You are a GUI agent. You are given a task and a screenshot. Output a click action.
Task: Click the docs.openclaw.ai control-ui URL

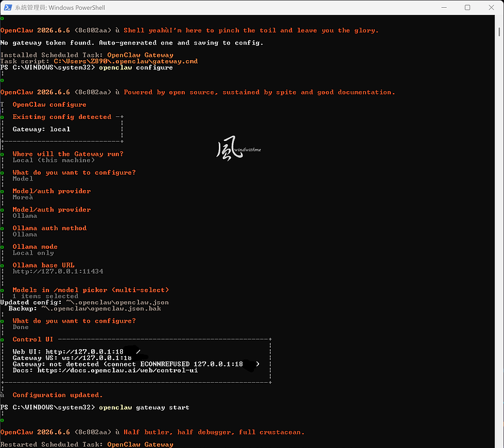click(118, 370)
